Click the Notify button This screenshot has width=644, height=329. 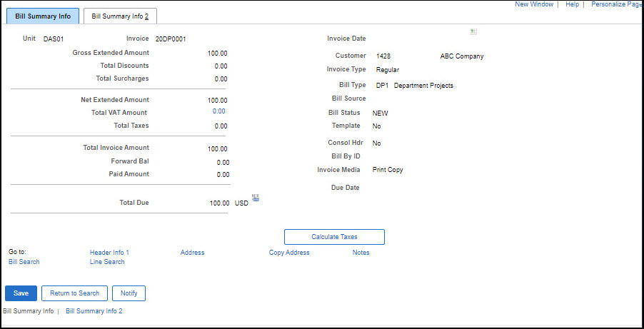[x=129, y=293]
